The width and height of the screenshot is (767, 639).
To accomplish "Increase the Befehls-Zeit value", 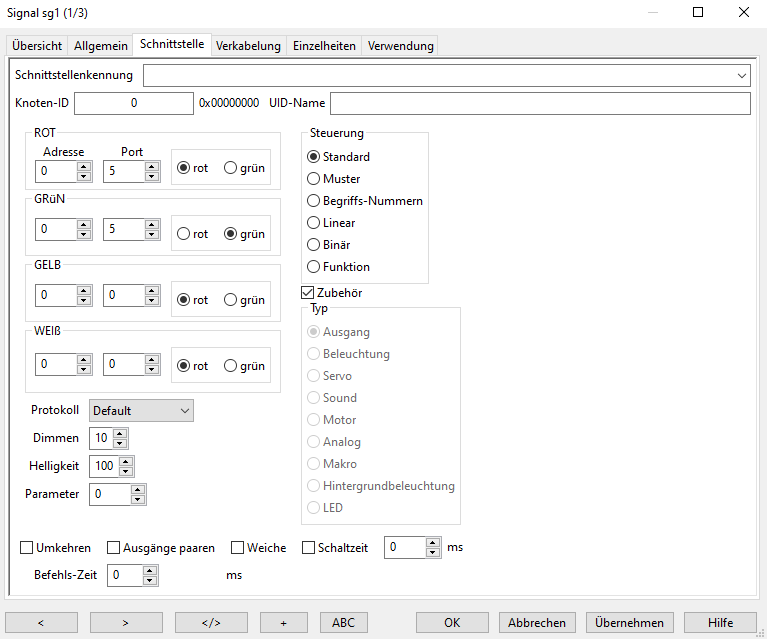I will pos(150,570).
